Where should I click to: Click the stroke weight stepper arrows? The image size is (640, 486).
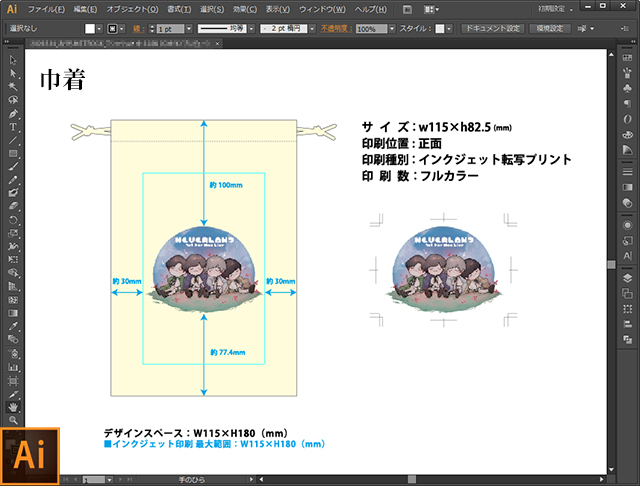(x=152, y=29)
